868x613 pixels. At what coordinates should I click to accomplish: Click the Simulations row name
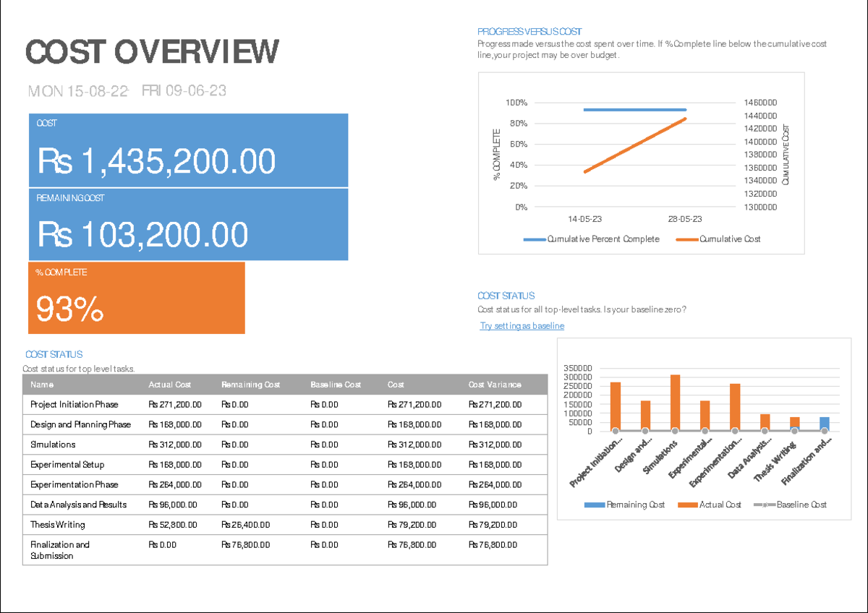(x=53, y=445)
